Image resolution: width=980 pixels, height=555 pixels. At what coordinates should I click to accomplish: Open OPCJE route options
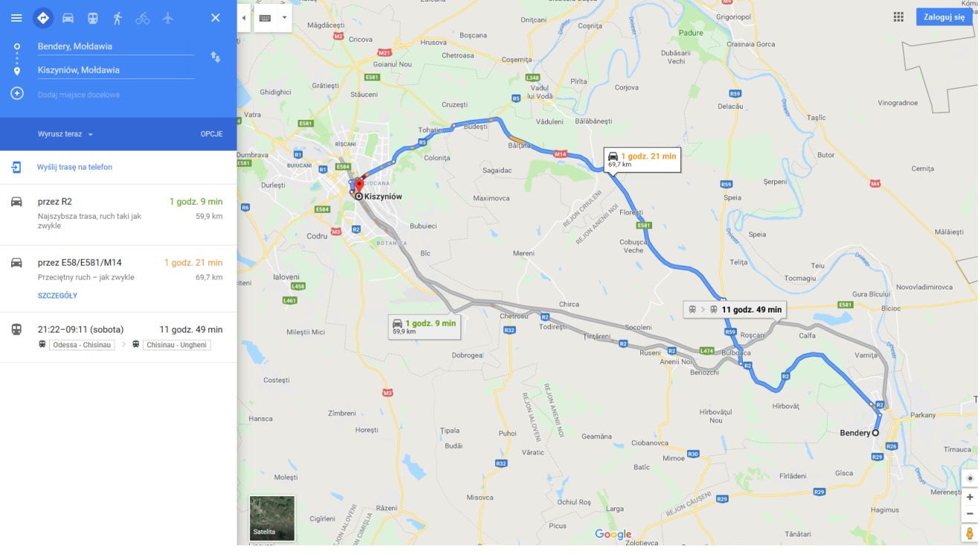tap(211, 134)
